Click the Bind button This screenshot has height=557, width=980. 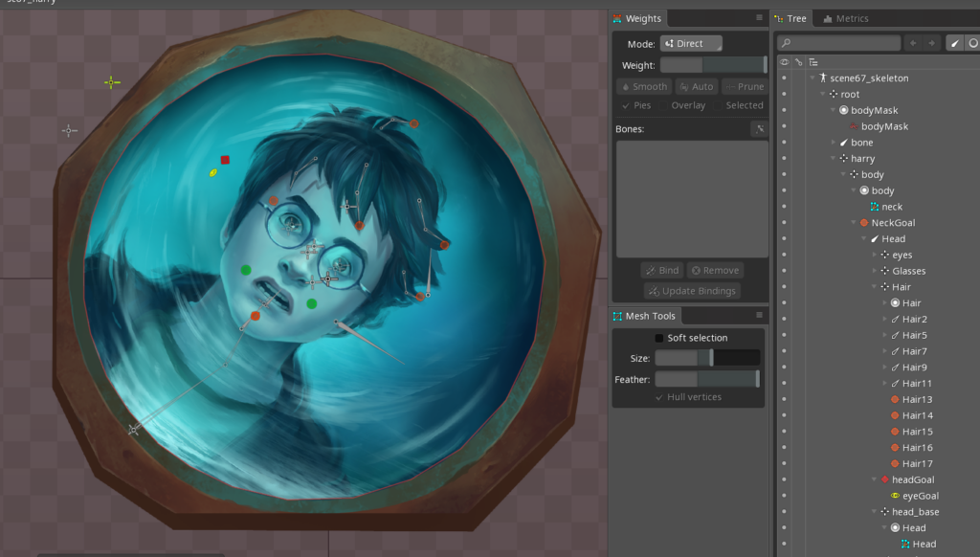point(662,270)
